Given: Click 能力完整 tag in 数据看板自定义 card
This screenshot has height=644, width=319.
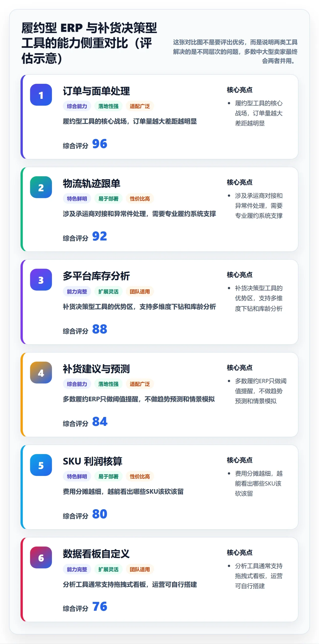Looking at the screenshot, I should [77, 569].
